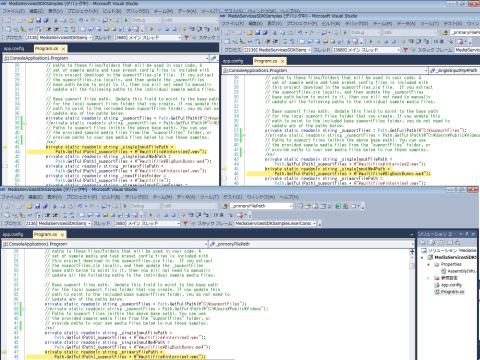Click Start Debugging arrow in top-left window
Screen dimensions: 480x360
click(126, 20)
